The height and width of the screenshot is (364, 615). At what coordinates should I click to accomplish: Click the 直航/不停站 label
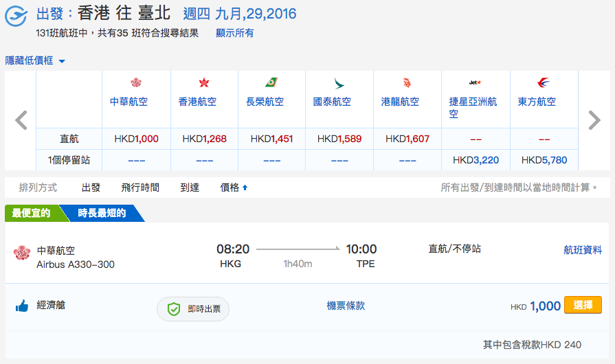[x=455, y=249]
